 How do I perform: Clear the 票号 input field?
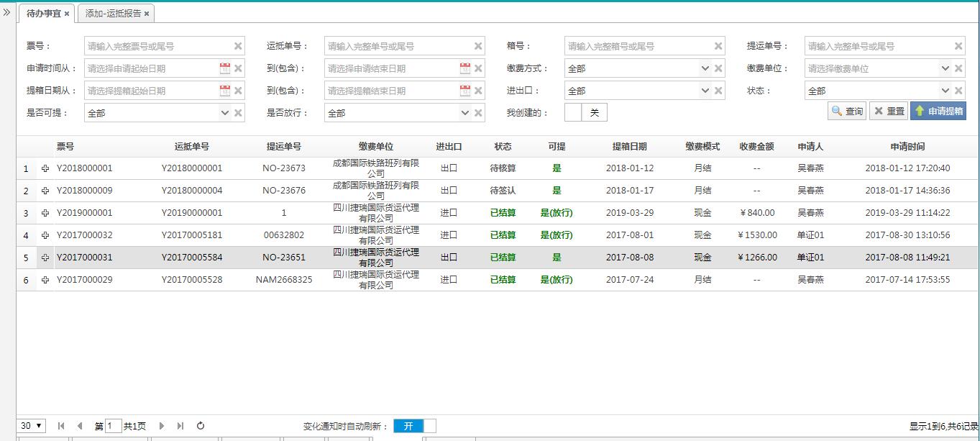pyautogui.click(x=238, y=46)
